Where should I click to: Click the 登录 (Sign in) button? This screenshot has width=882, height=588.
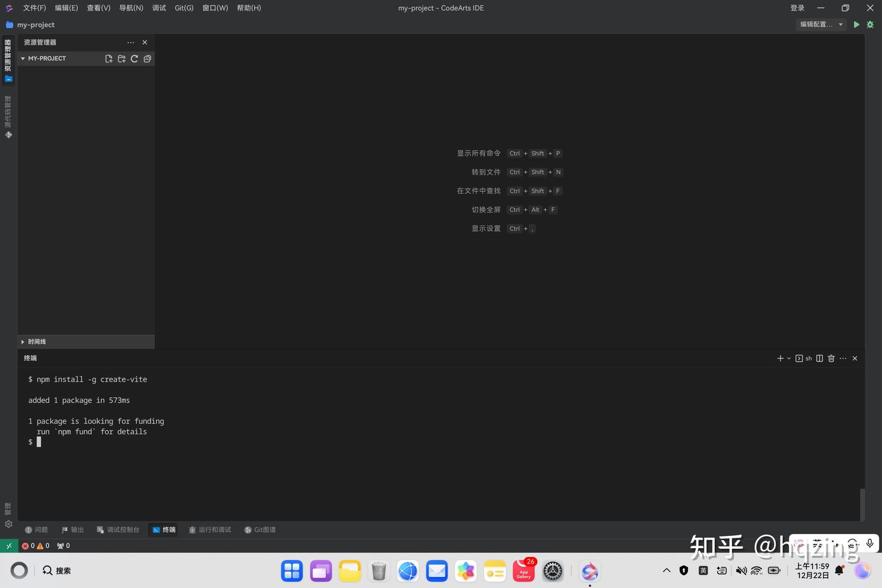pyautogui.click(x=797, y=8)
